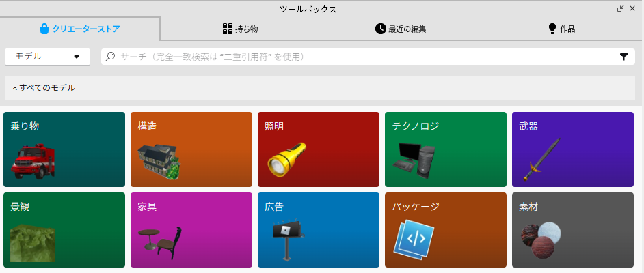This screenshot has height=273, width=644.
Task: Open the パッケージ packages category
Action: 446,230
